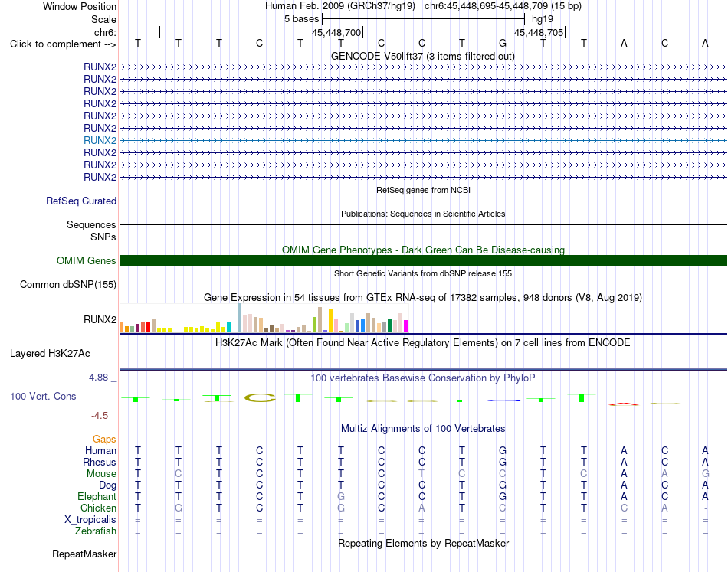This screenshot has height=572, width=728.
Task: Click the 45,448,705 position marker
Action: click(x=539, y=32)
